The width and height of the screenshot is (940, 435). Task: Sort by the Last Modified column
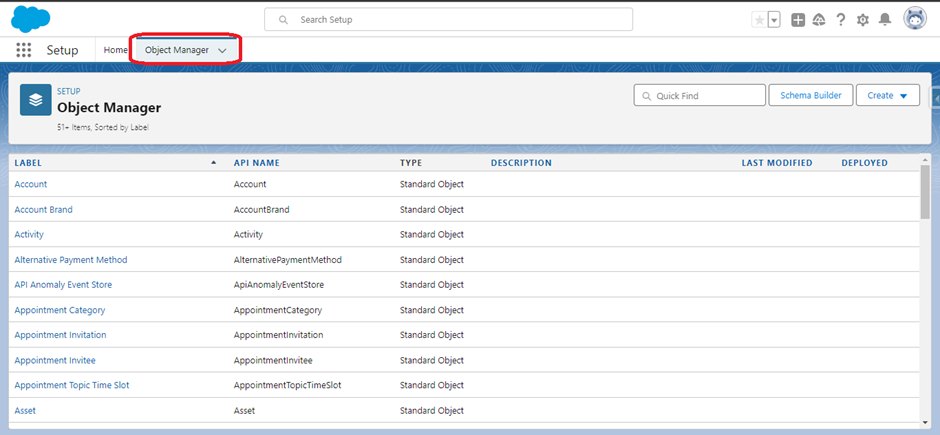pos(777,163)
